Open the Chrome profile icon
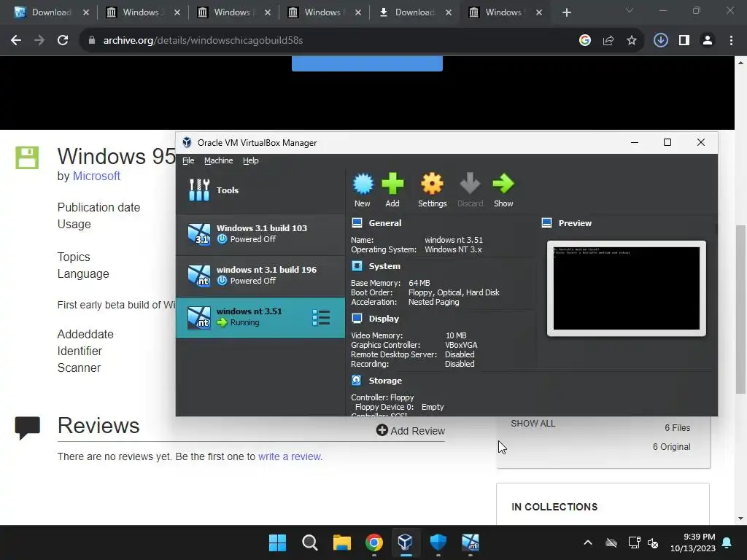This screenshot has width=747, height=560. pos(708,41)
